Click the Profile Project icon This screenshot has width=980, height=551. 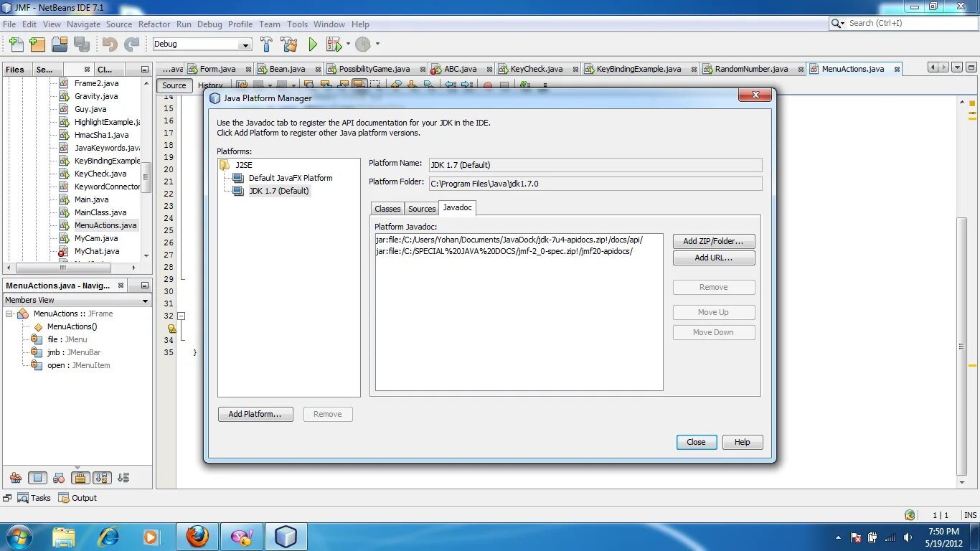pyautogui.click(x=364, y=44)
